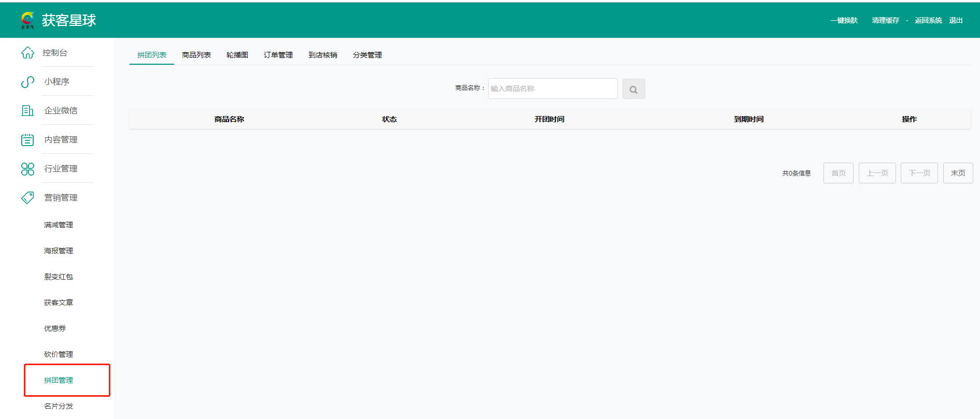980x419 pixels.
Task: Open the 订单管理 tab
Action: tap(278, 55)
